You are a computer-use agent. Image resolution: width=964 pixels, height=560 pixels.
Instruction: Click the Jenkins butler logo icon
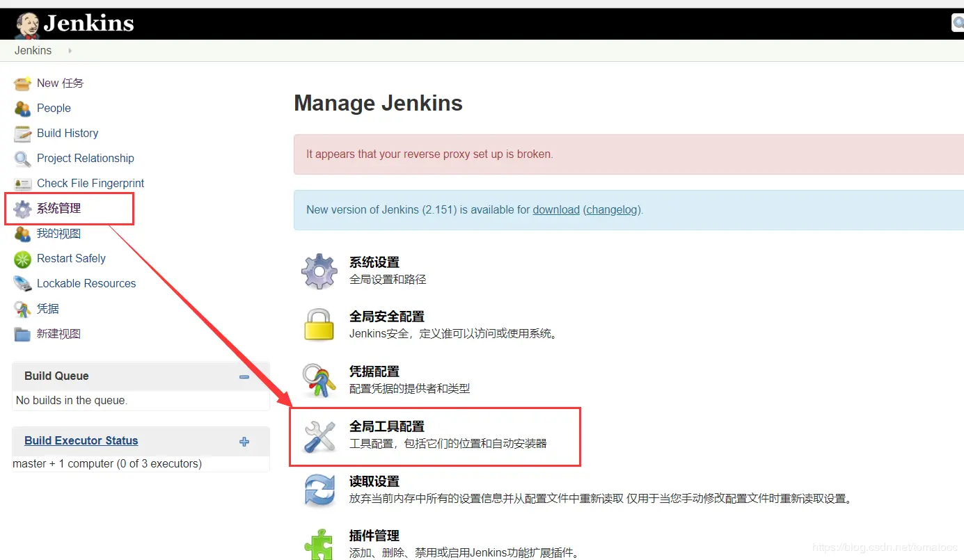(28, 26)
